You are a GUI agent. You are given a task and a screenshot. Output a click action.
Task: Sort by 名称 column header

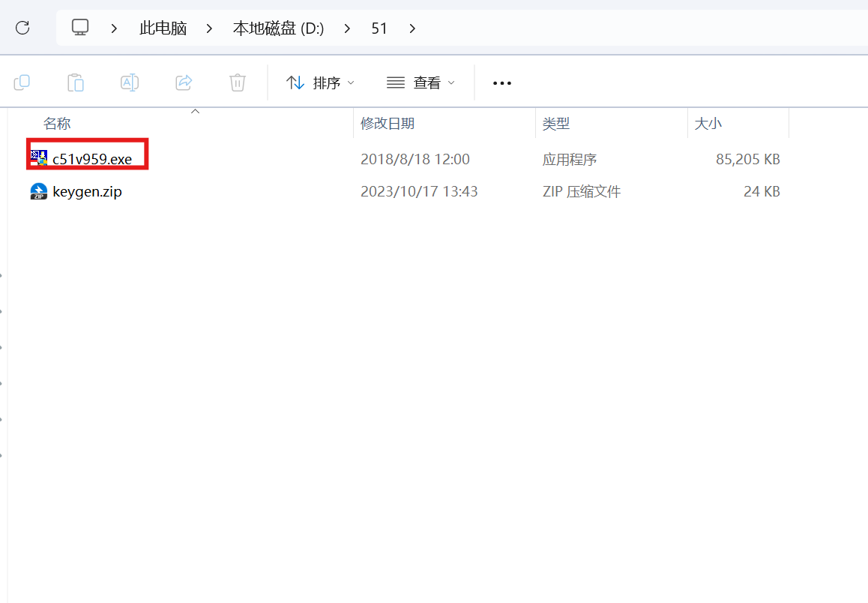(x=57, y=124)
